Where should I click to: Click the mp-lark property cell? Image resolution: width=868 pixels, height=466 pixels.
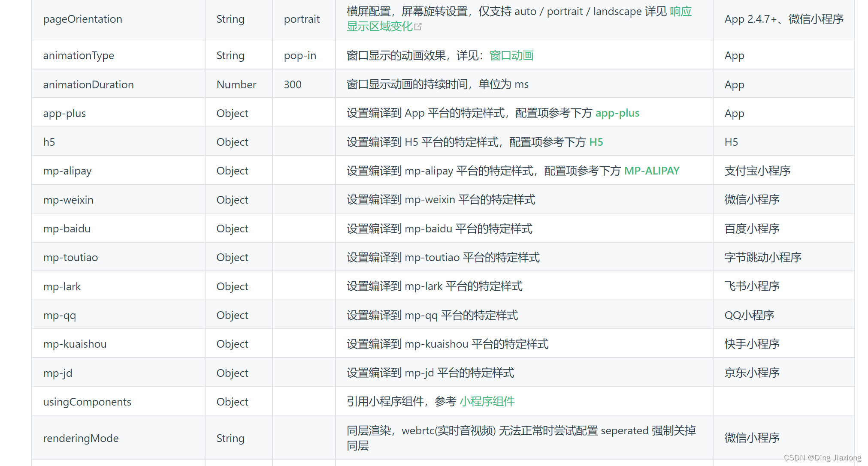118,286
